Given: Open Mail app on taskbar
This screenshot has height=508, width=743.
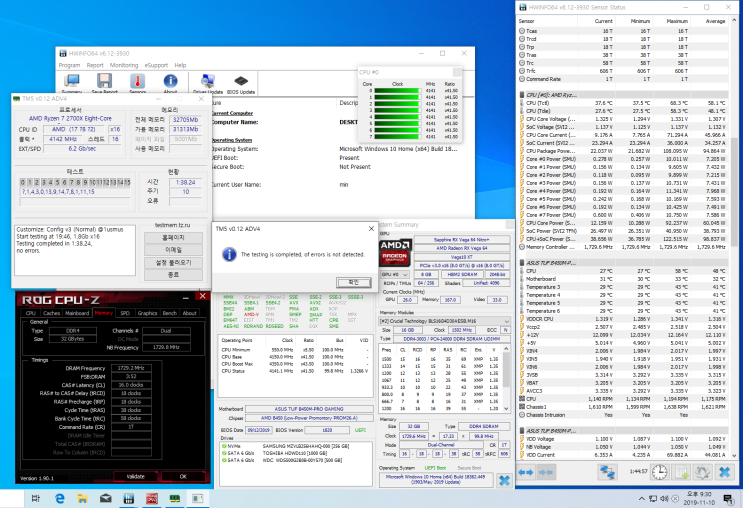Looking at the screenshot, I should [x=106, y=499].
